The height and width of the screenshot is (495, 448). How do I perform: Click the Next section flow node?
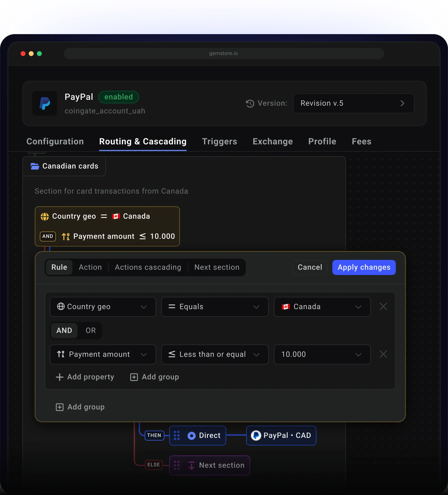210,465
